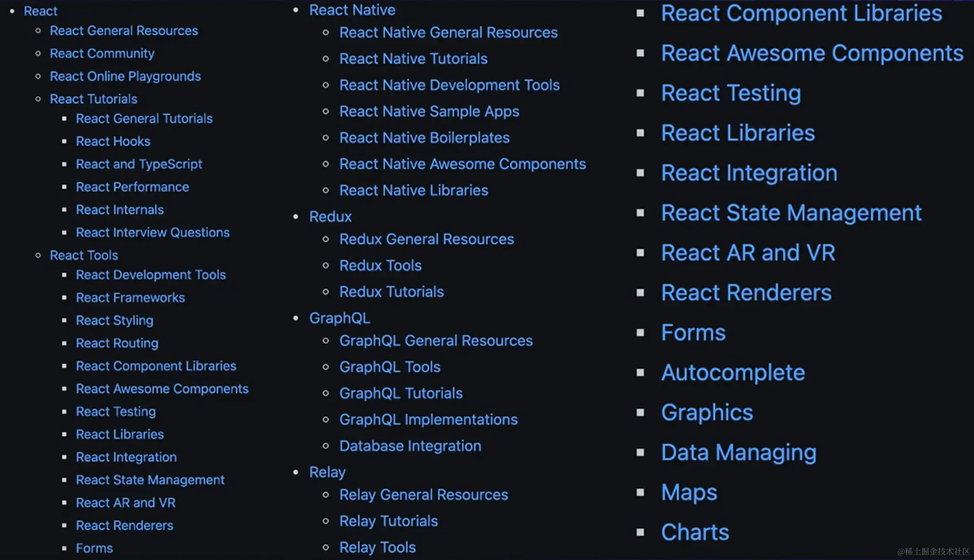Open the top-level GraphQL section link
Screen dimensions: 974x560
click(339, 318)
